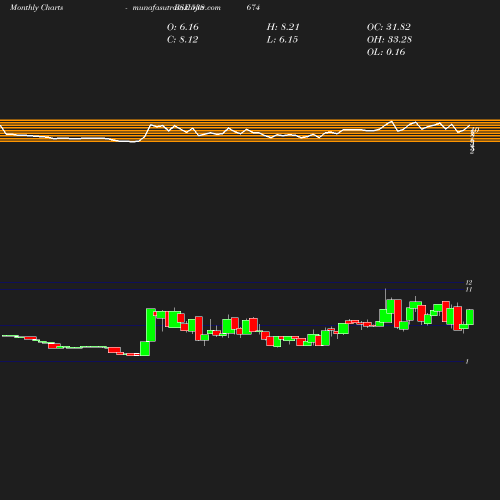Screen dimensions: 500x500
Task: Click the "Monthly Charts" title text
Action: [36, 7]
